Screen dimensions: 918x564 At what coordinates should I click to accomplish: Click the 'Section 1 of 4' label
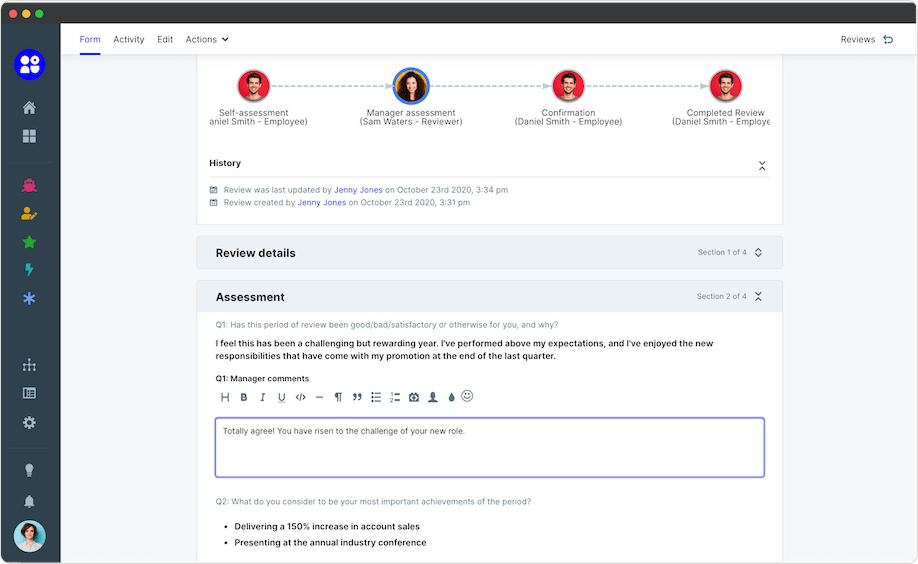pyautogui.click(x=722, y=252)
